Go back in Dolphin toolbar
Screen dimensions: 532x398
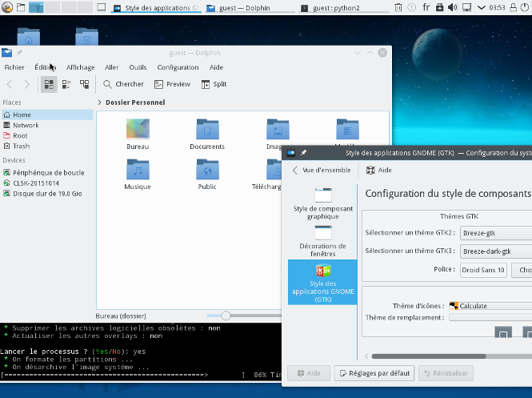point(10,84)
